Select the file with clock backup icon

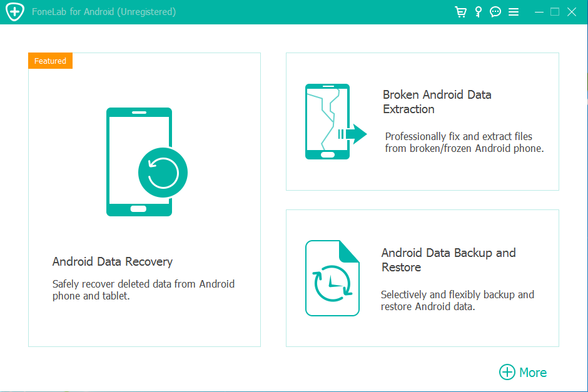click(x=332, y=278)
